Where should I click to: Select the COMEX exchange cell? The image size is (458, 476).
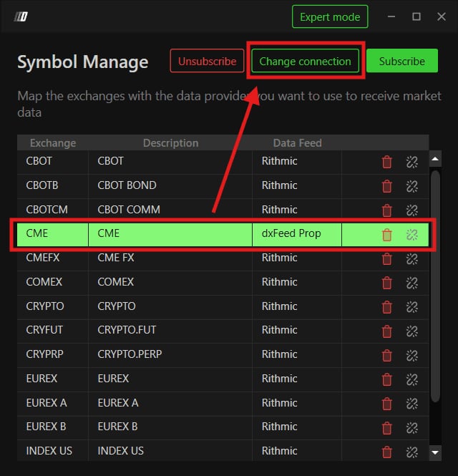tap(52, 283)
